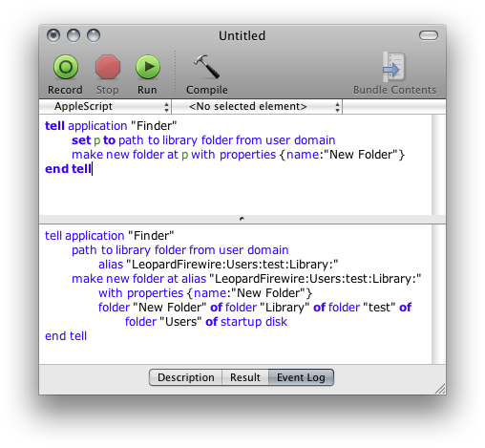Switch to the Description tab
Viewport: 485px width, 448px height.
[185, 377]
